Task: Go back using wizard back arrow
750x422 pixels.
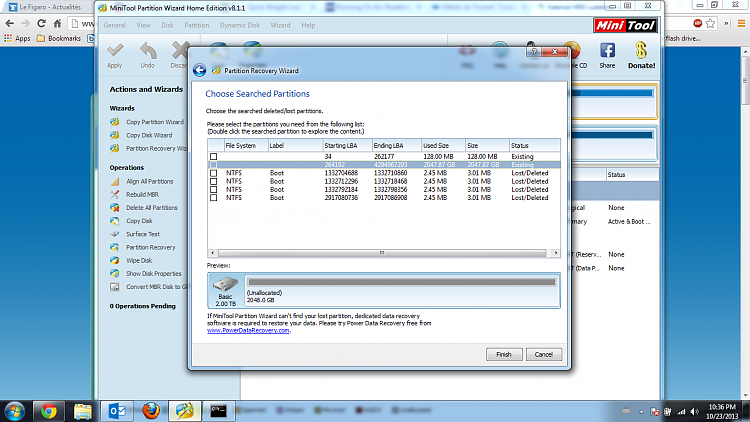Action: [x=199, y=70]
